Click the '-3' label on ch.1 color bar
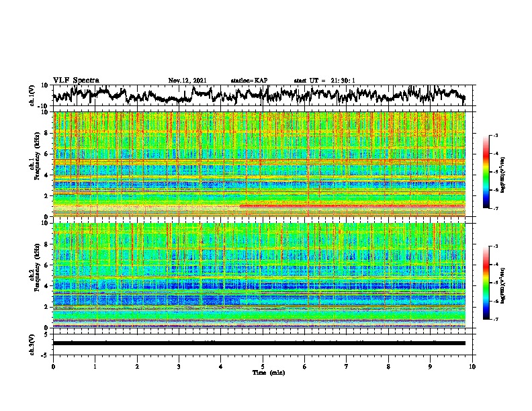The image size is (532, 411). point(496,135)
